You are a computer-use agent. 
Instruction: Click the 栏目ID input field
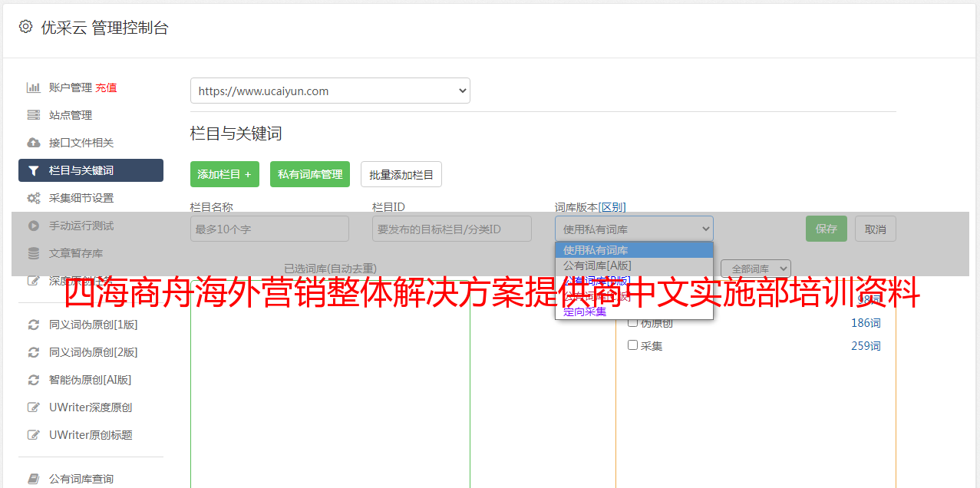point(452,229)
